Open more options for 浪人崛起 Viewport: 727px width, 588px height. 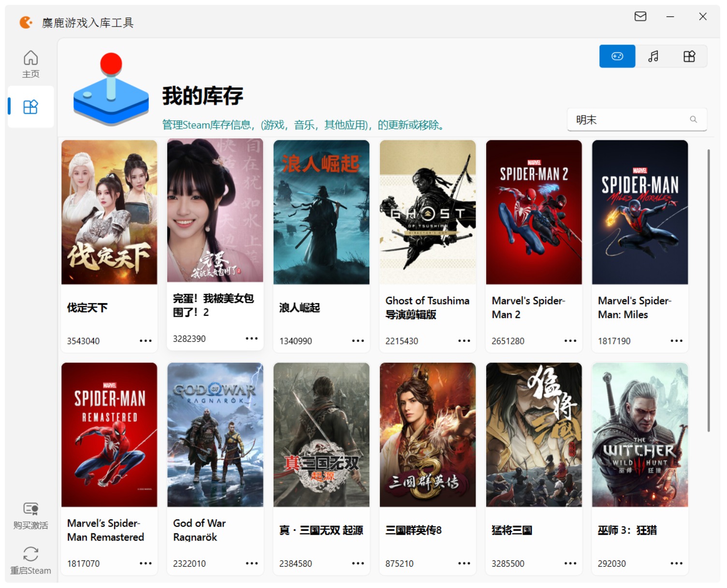pos(358,341)
